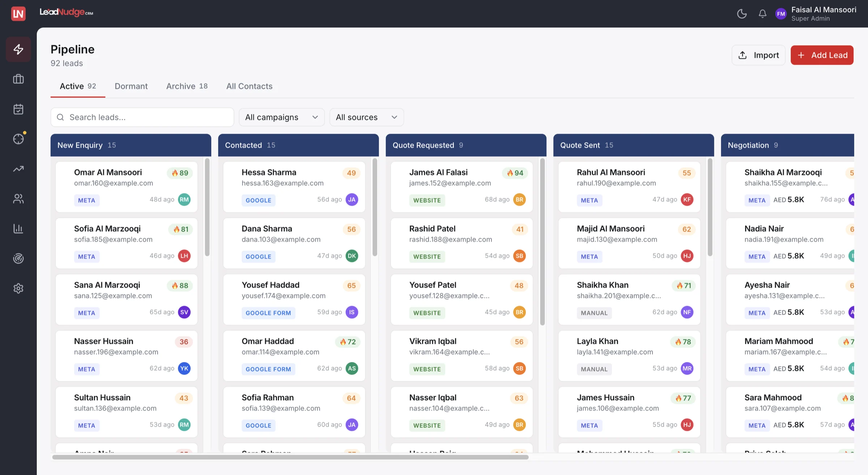Click the Quote Sent column header

(634, 145)
